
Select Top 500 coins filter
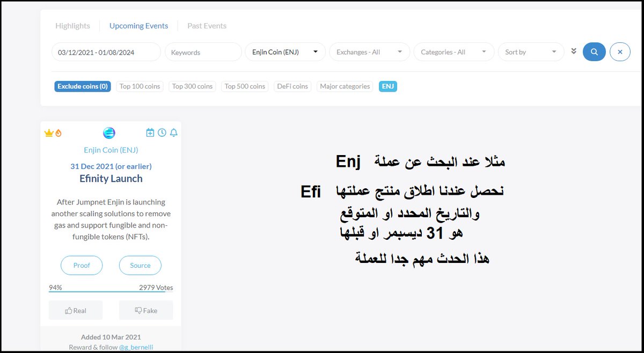(245, 86)
